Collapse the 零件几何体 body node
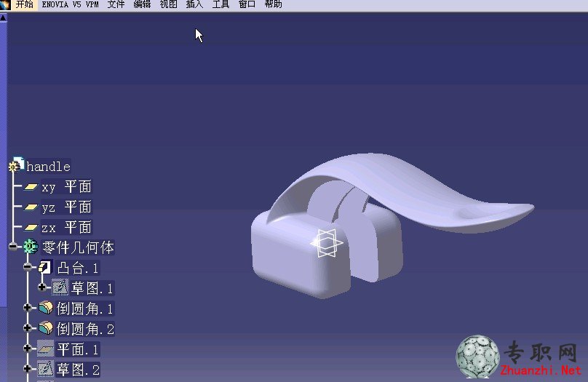 coord(13,246)
